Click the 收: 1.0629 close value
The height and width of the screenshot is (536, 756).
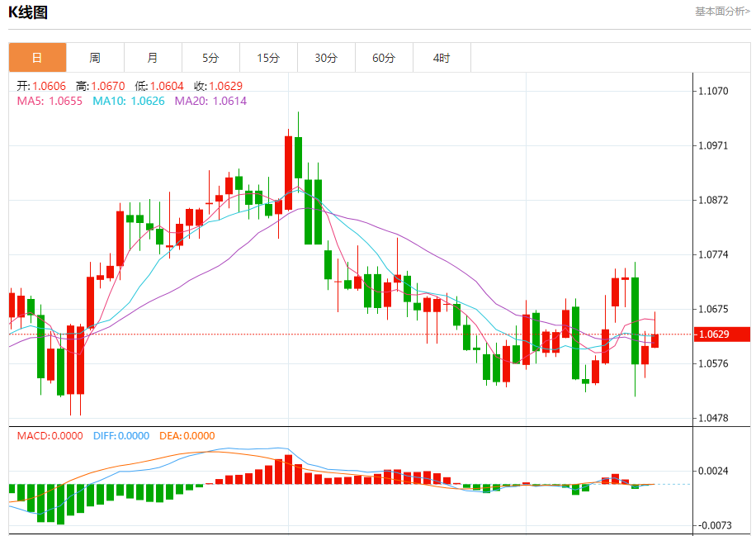[219, 86]
